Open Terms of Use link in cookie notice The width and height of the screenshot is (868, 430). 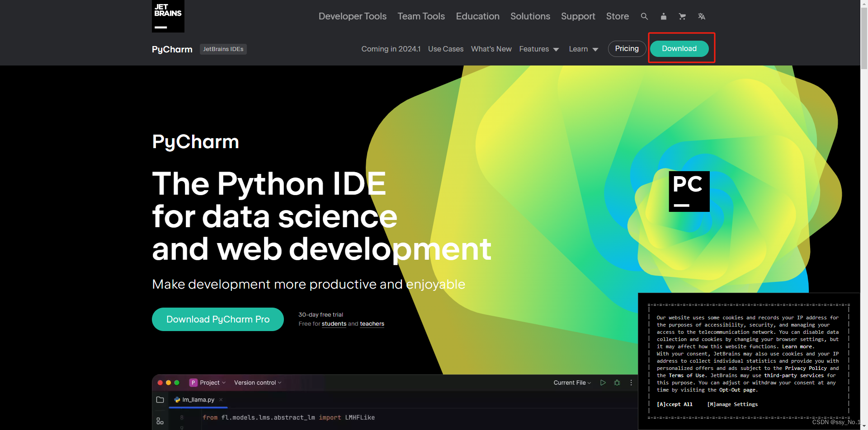[x=687, y=375]
